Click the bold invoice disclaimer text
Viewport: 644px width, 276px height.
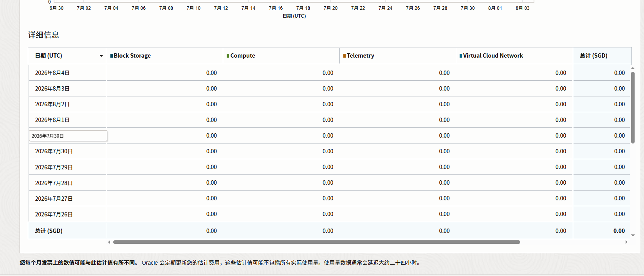[x=79, y=263]
